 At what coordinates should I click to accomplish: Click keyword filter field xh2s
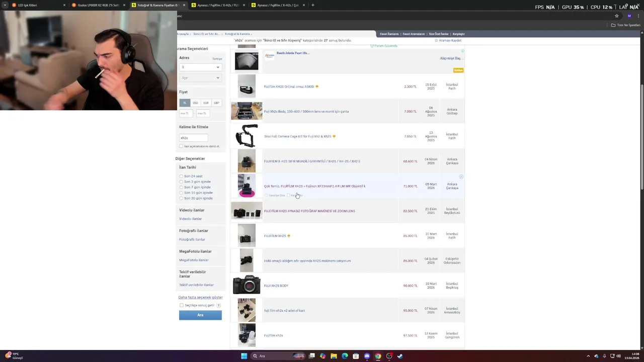tap(193, 138)
